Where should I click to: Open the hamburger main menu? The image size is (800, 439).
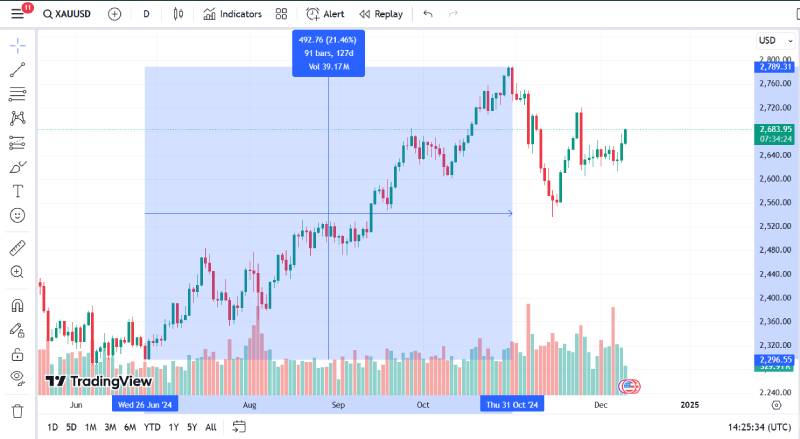click(17, 14)
